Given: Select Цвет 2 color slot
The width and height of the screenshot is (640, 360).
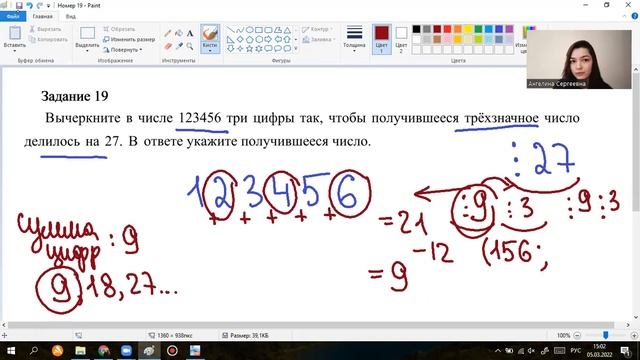Looking at the screenshot, I should click(401, 39).
